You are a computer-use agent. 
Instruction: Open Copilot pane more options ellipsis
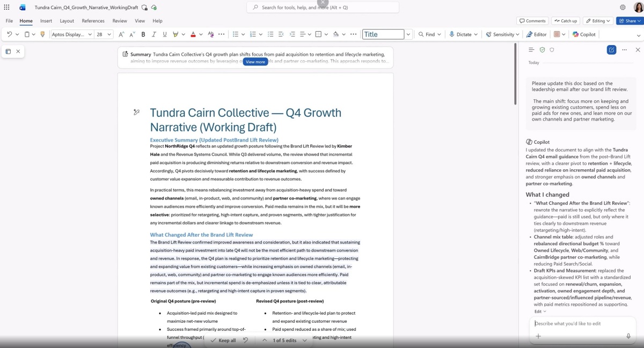625,50
